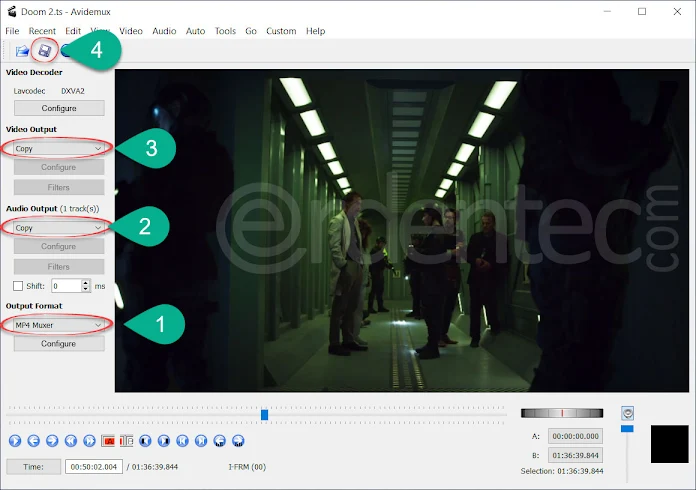Increase the Shift value with up arrow
This screenshot has width=696, height=490.
[86, 283]
